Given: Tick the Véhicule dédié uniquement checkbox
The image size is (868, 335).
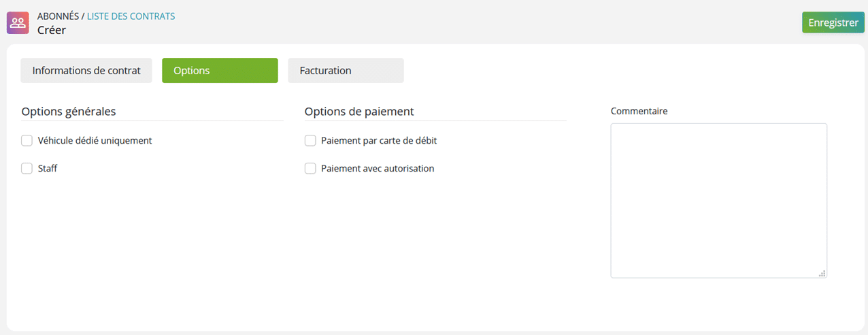Looking at the screenshot, I should (27, 140).
